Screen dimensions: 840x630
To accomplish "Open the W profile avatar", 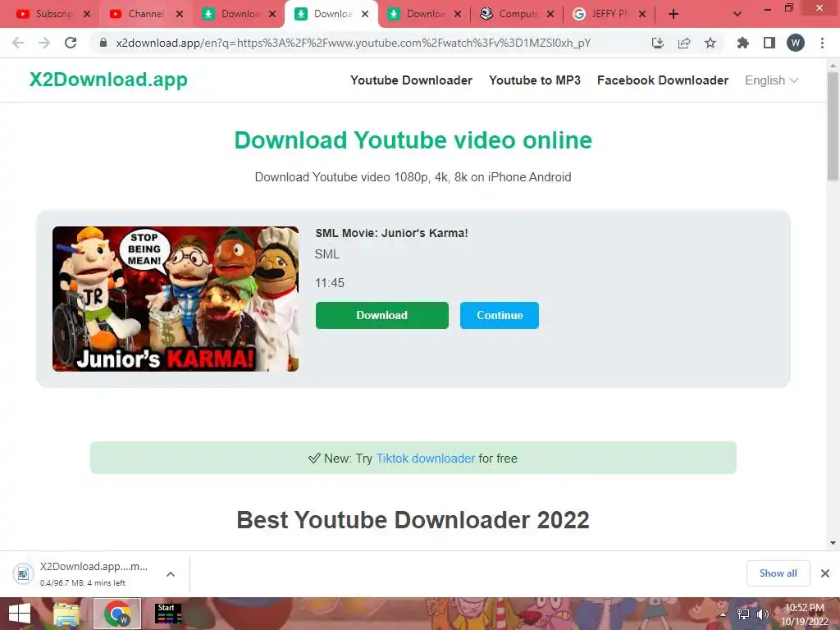I will point(796,43).
